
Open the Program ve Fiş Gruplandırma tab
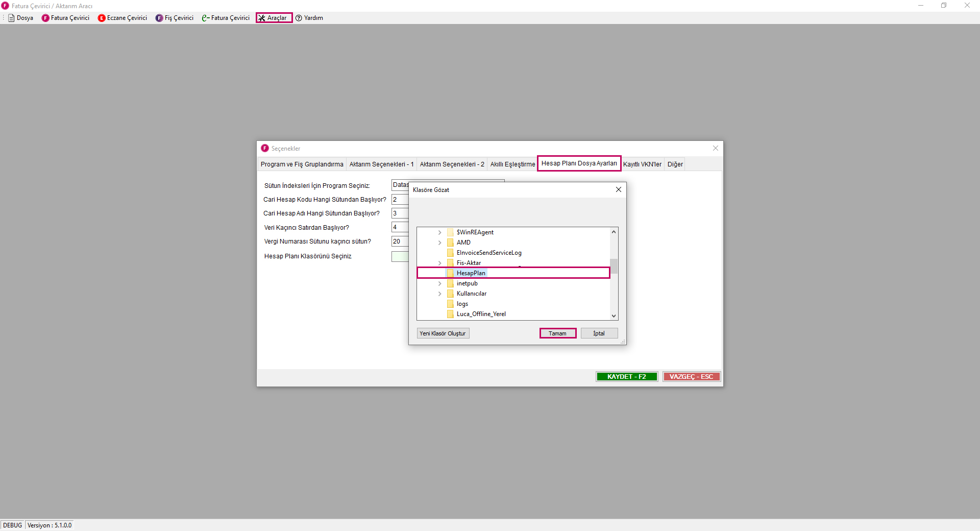[302, 164]
